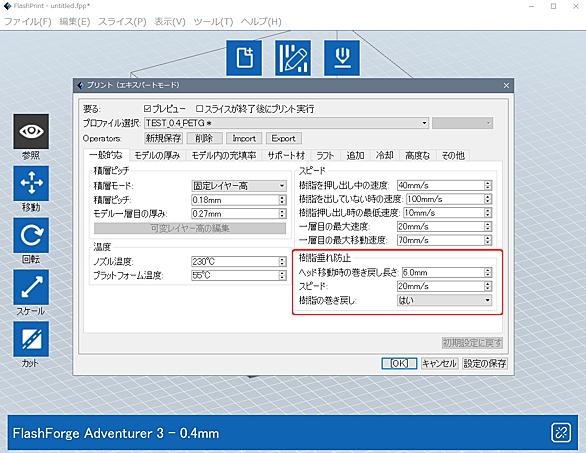Image resolution: width=586 pixels, height=453 pixels.
Task: Adjust 一層目の最大速度 spinner arrows
Action: [x=488, y=226]
